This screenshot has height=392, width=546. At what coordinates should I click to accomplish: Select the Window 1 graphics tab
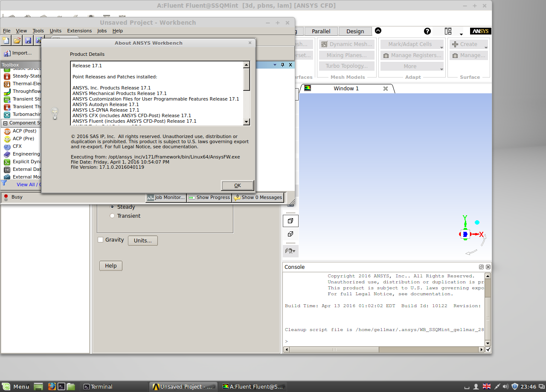click(x=346, y=88)
